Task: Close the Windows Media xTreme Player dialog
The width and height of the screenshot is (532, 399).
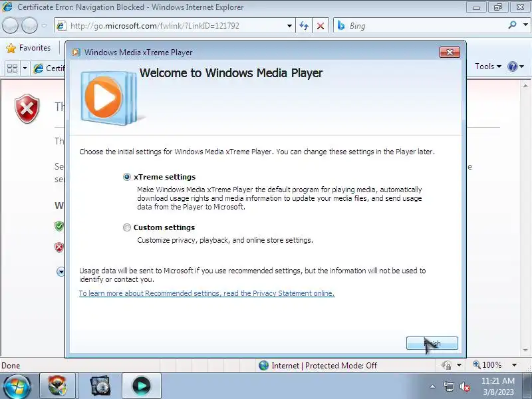Action: (450, 53)
